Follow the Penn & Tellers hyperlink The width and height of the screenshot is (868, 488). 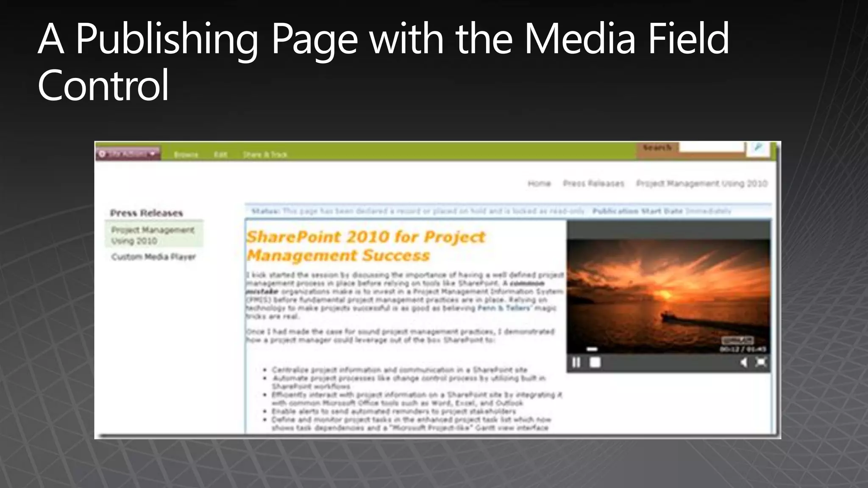(x=504, y=308)
